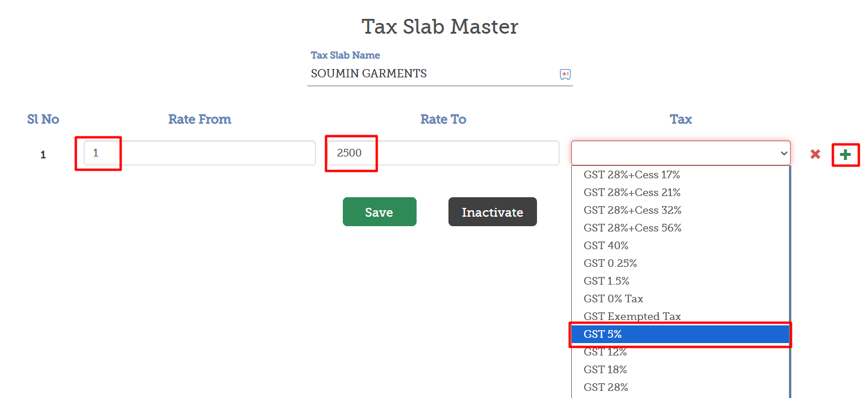Click the Inactivate button
Image resolution: width=868 pixels, height=398 pixels.
pyautogui.click(x=492, y=212)
